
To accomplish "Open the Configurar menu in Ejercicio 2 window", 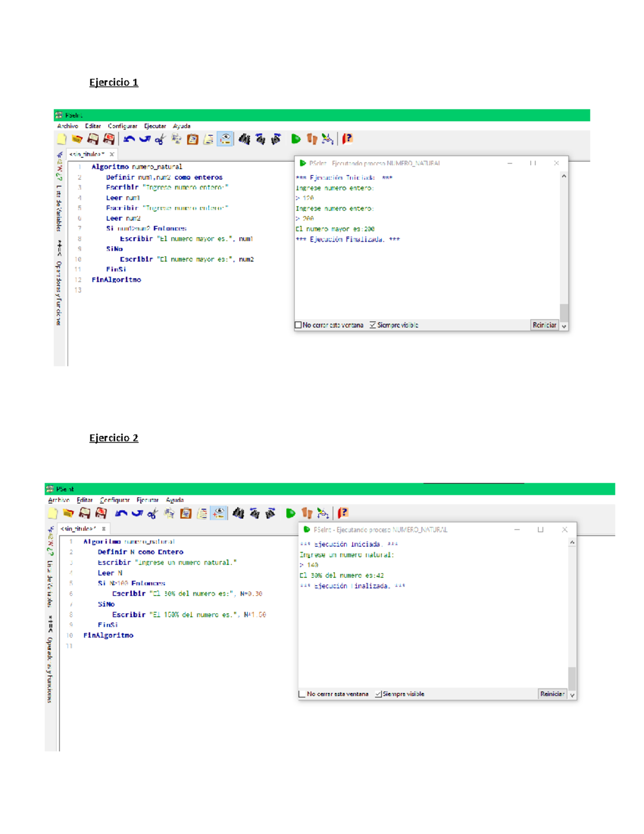I will point(115,500).
